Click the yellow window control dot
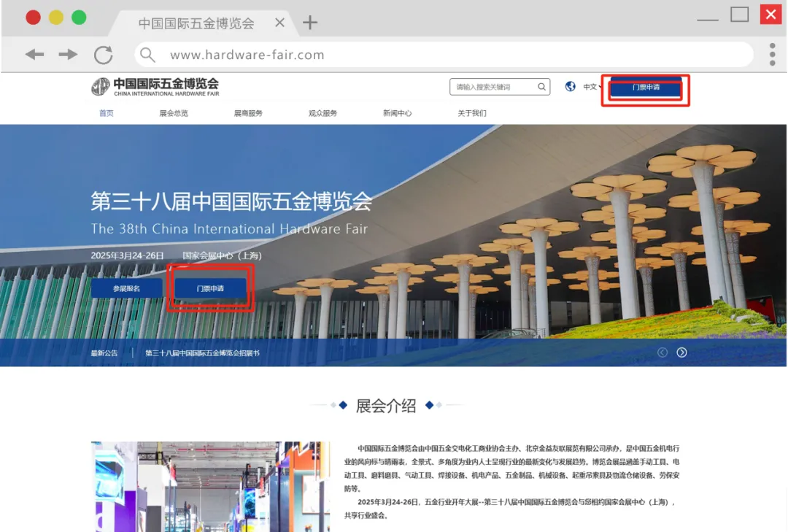Image resolution: width=788 pixels, height=532 pixels. click(56, 18)
